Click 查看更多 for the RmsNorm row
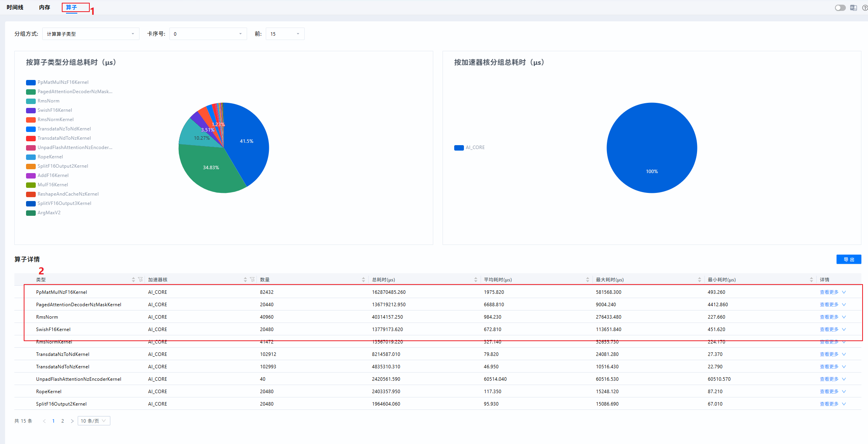The image size is (868, 444). [829, 317]
